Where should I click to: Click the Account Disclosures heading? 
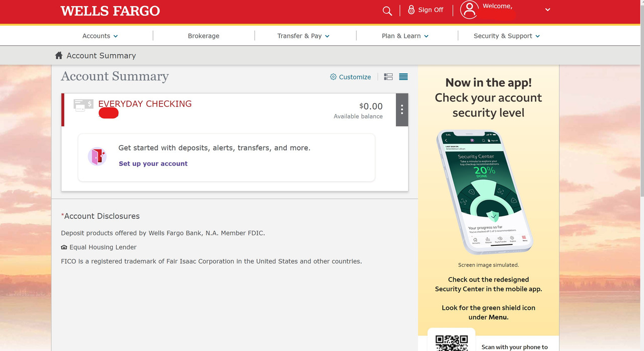click(102, 216)
